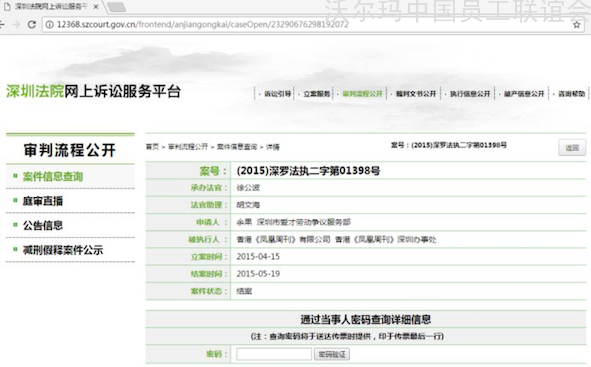
Task: Click the site logo 深圳法院网上诉讼服务平台
Action: pyautogui.click(x=93, y=92)
